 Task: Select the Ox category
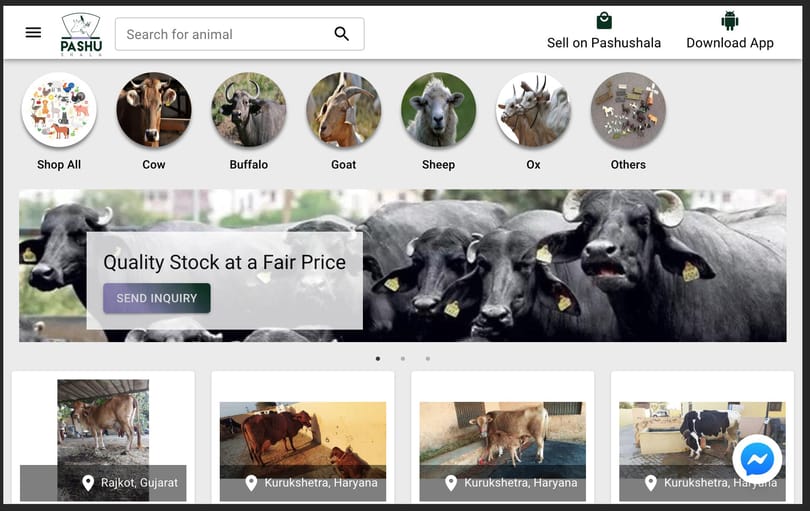coord(534,110)
